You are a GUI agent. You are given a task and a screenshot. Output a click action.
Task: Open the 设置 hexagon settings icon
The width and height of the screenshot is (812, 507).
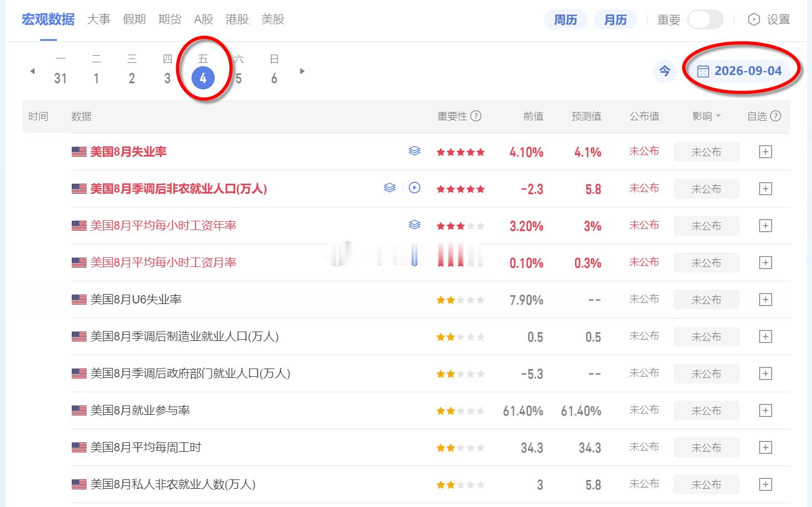[x=753, y=20]
